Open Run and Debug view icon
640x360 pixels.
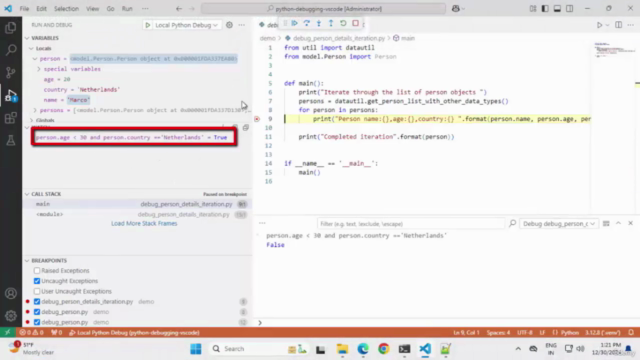tap(11, 96)
